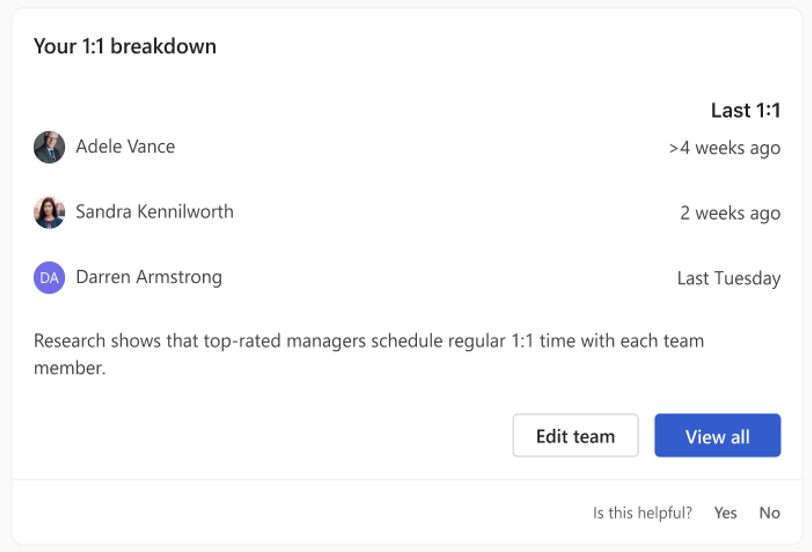
Task: Click the Last 1:1 column header
Action: tap(745, 110)
